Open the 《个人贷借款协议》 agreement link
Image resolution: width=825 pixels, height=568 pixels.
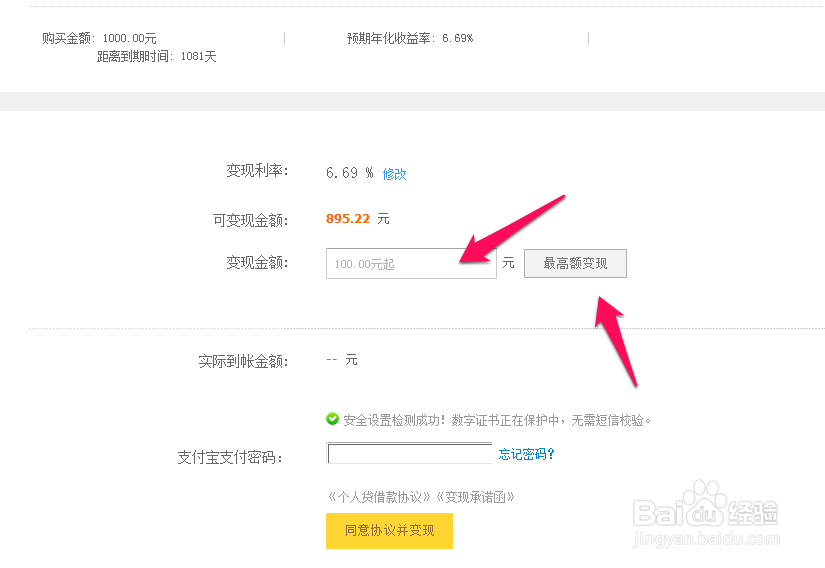(x=379, y=497)
